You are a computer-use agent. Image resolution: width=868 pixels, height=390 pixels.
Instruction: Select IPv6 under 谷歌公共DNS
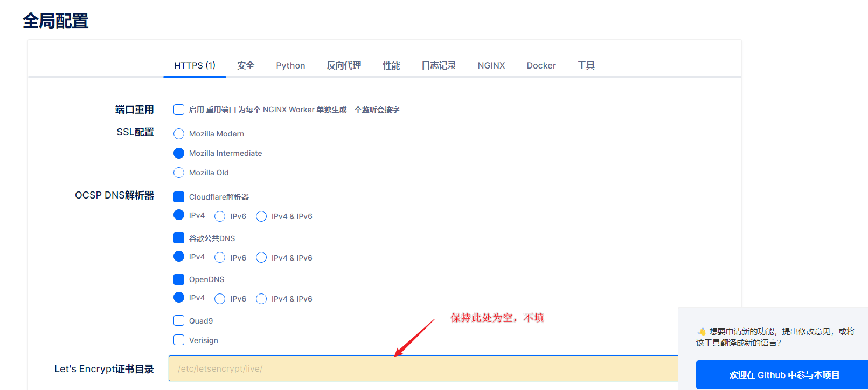pyautogui.click(x=220, y=257)
